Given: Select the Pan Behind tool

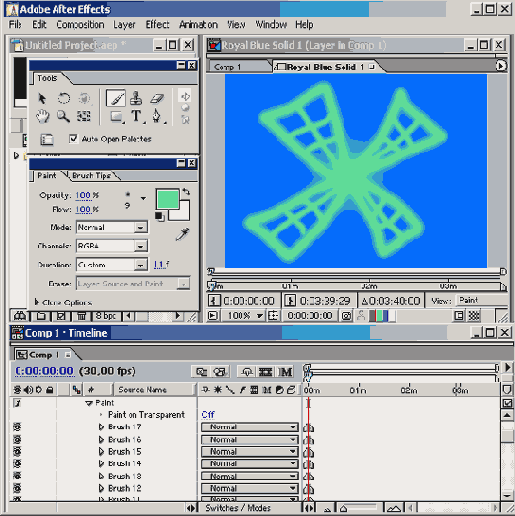Looking at the screenshot, I should [x=84, y=116].
